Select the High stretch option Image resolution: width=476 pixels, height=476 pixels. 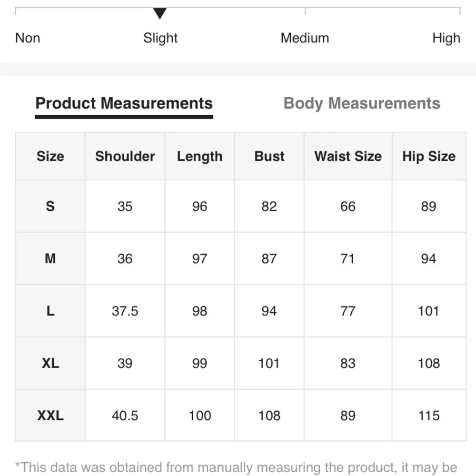coord(446,38)
